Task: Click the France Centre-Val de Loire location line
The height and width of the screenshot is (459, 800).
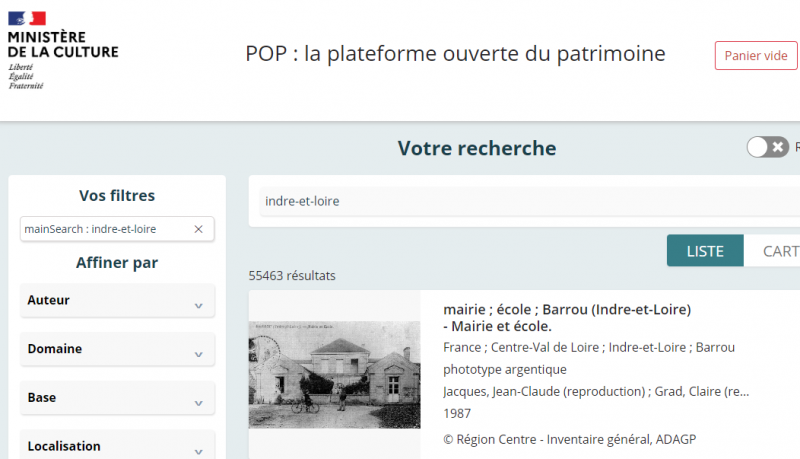Action: [588, 347]
